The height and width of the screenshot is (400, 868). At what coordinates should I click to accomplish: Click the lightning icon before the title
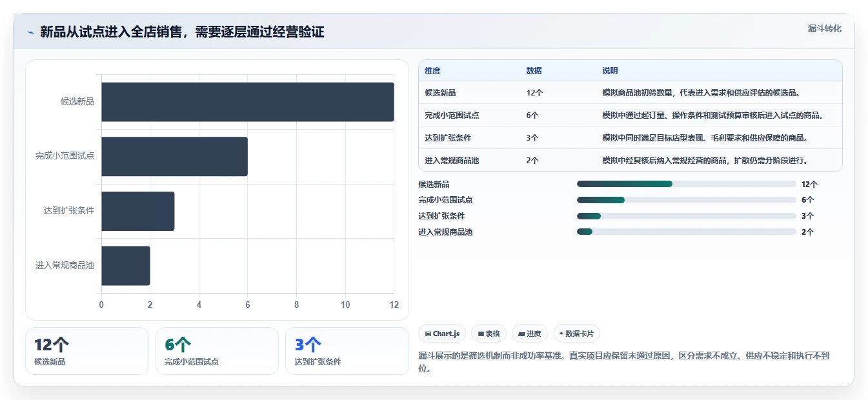(30, 32)
